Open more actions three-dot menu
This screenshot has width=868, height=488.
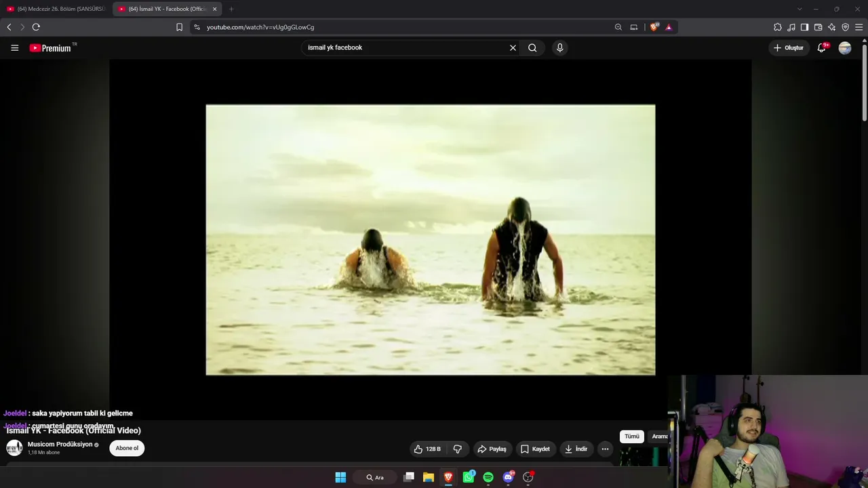[x=605, y=449]
